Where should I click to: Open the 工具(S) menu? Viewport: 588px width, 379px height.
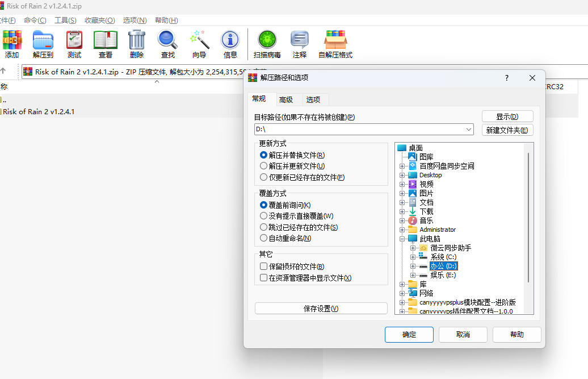pyautogui.click(x=65, y=20)
